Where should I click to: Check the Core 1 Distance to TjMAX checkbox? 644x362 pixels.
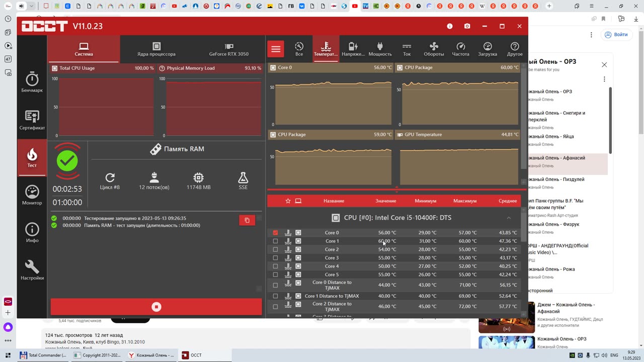(x=275, y=296)
